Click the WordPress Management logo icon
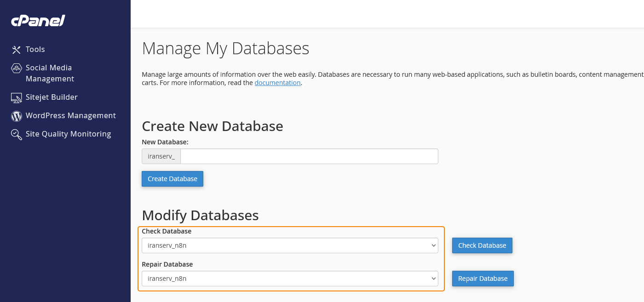The image size is (644, 302). point(16,116)
